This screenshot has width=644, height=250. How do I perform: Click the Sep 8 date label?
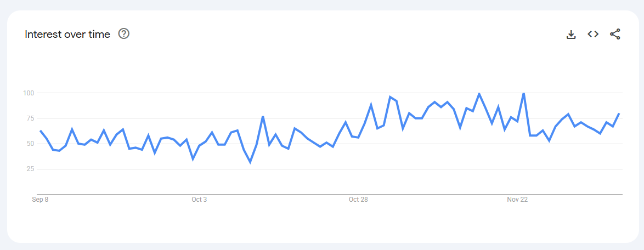point(40,200)
